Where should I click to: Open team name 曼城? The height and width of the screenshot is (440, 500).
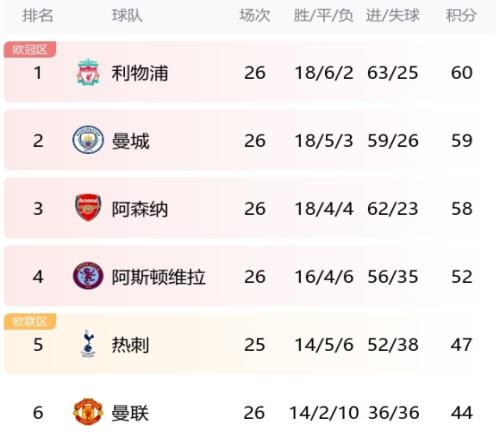(x=130, y=141)
